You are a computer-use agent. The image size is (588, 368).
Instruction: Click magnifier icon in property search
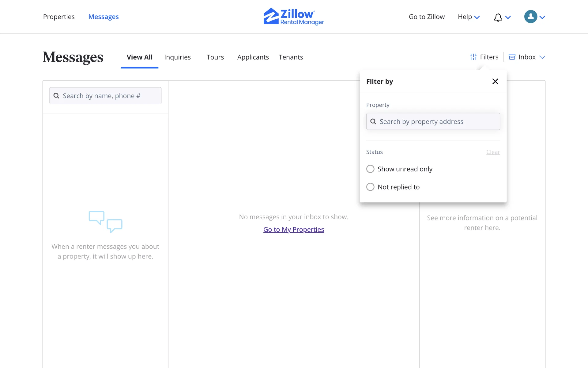click(373, 121)
